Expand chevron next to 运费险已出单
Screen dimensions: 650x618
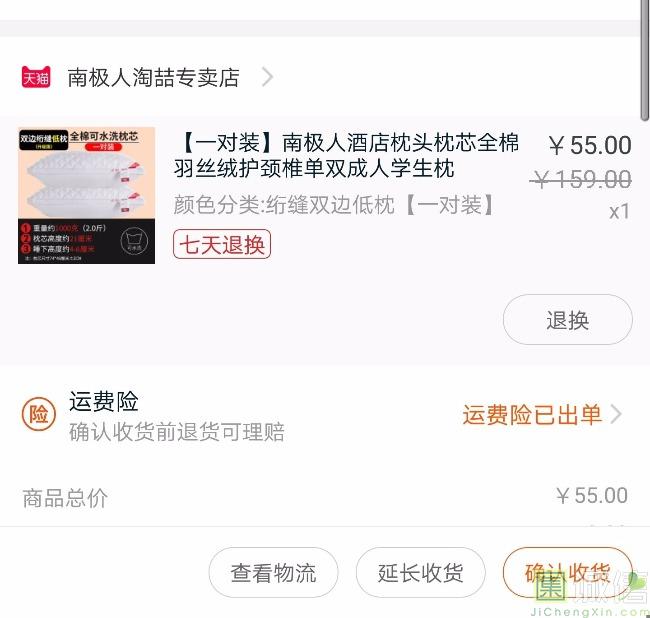click(x=616, y=414)
